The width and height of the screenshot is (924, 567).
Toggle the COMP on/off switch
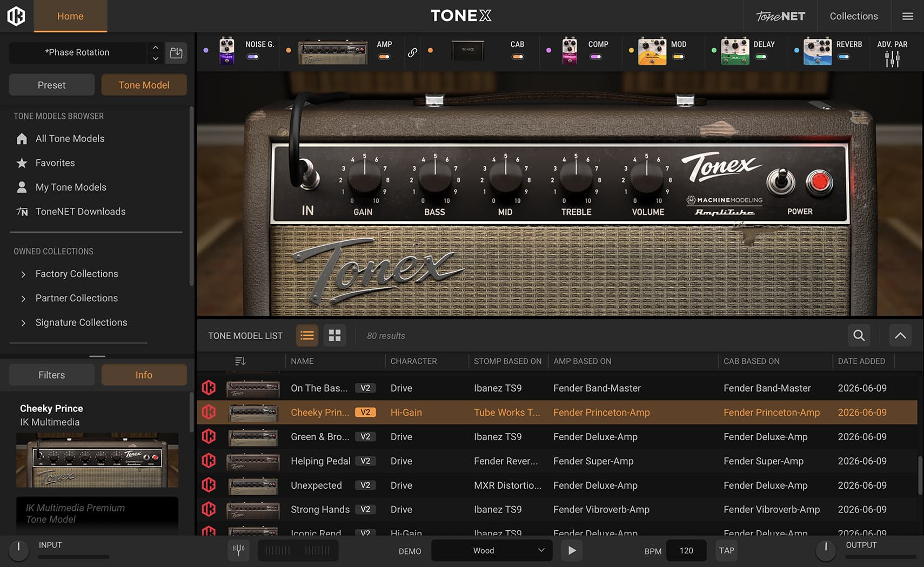coord(595,57)
